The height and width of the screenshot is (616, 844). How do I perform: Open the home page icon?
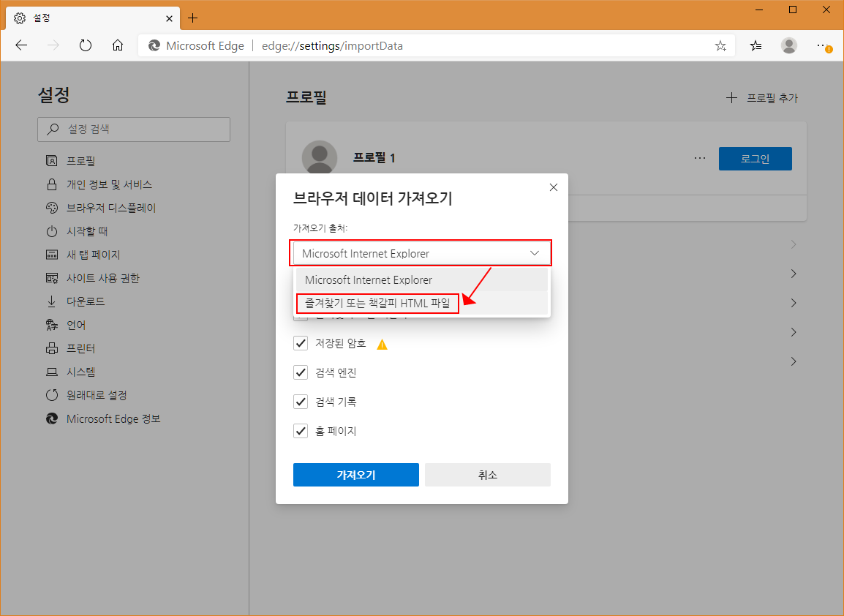pyautogui.click(x=117, y=46)
